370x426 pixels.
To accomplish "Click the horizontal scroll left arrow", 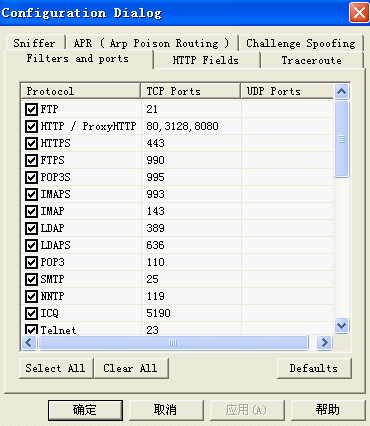I will click(x=29, y=343).
